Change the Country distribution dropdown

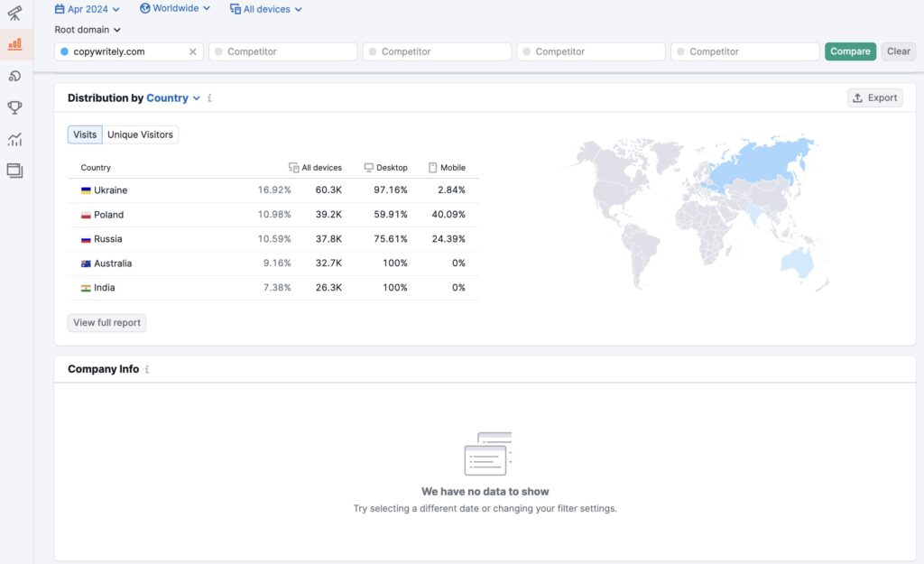tap(173, 98)
